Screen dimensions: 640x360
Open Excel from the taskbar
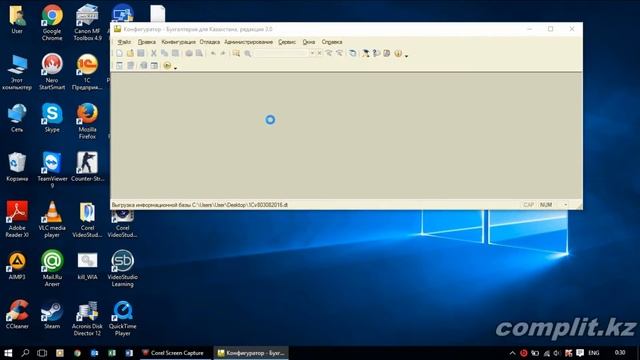coord(112,353)
